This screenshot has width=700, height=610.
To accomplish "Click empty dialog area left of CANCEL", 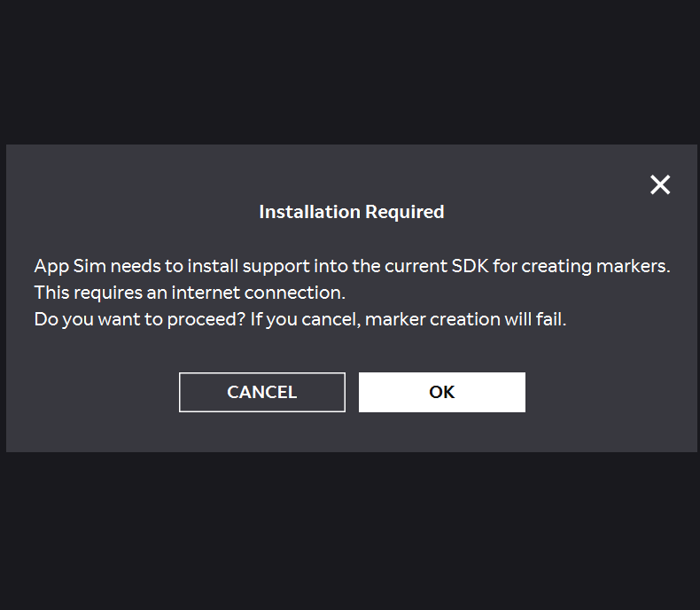I will click(89, 392).
